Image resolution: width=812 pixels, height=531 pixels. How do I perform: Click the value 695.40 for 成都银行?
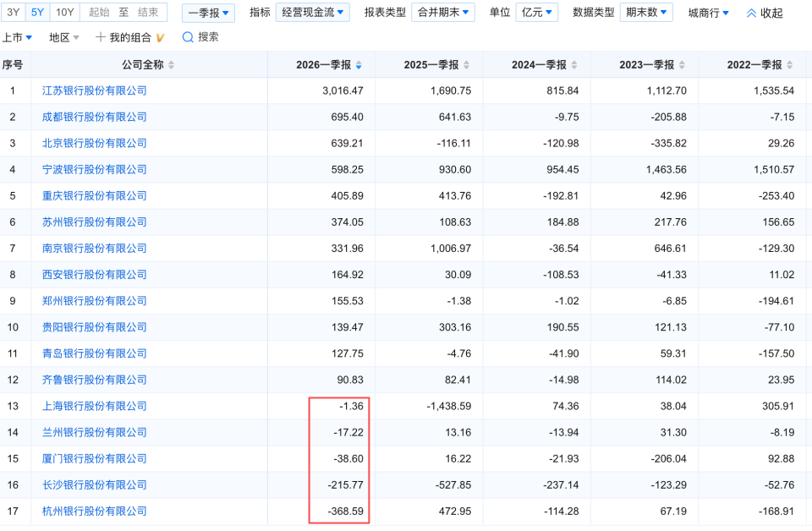tap(347, 117)
